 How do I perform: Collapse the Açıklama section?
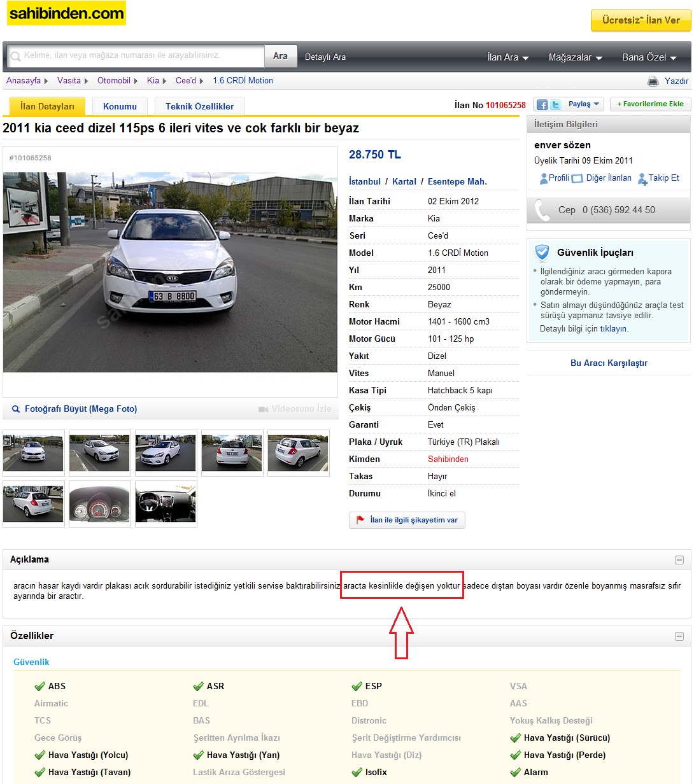pos(679,560)
